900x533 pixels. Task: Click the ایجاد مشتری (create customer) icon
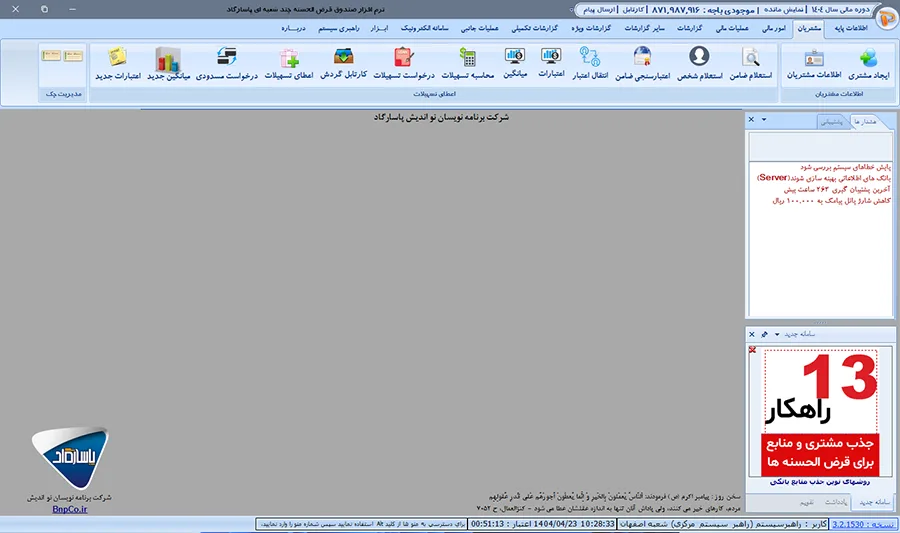[x=868, y=58]
